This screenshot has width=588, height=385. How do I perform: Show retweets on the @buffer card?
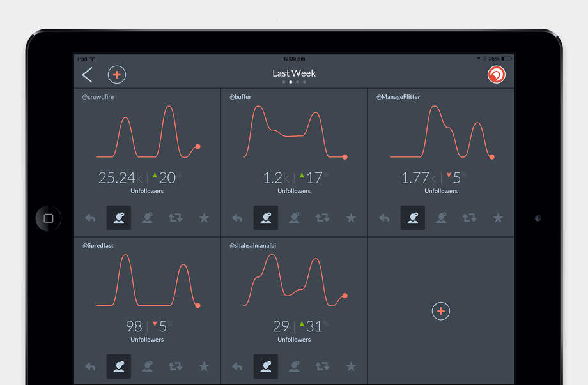click(323, 218)
